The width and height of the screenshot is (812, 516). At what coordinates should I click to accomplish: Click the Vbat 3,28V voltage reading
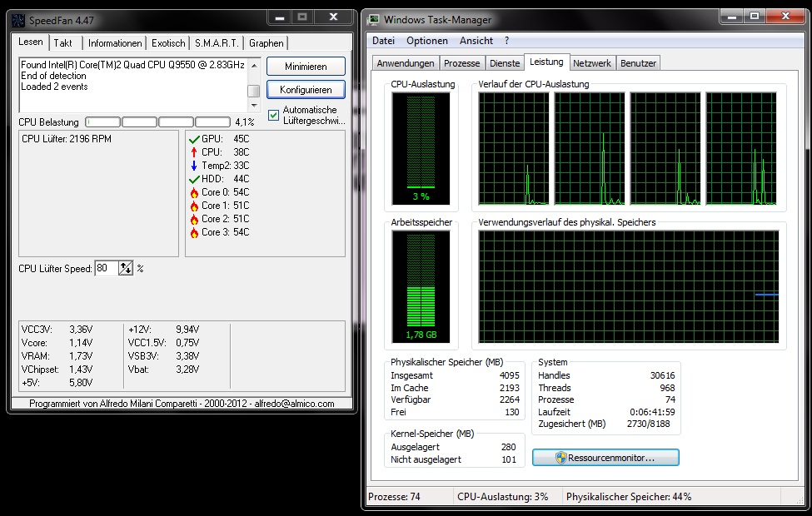(163, 369)
